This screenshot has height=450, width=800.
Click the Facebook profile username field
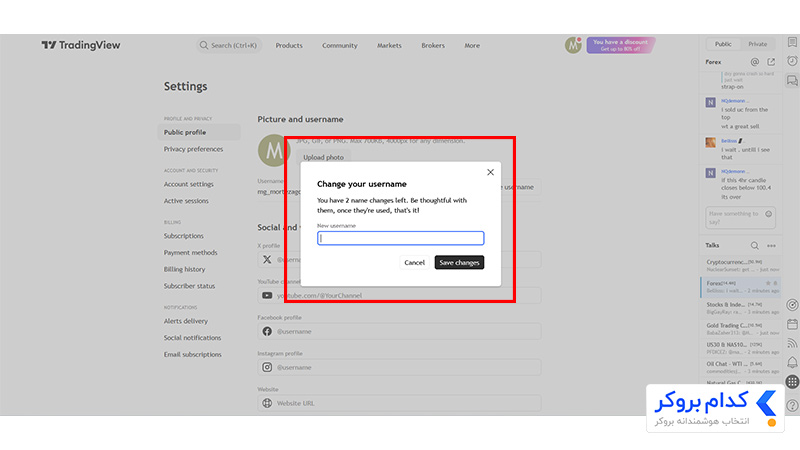coord(399,331)
